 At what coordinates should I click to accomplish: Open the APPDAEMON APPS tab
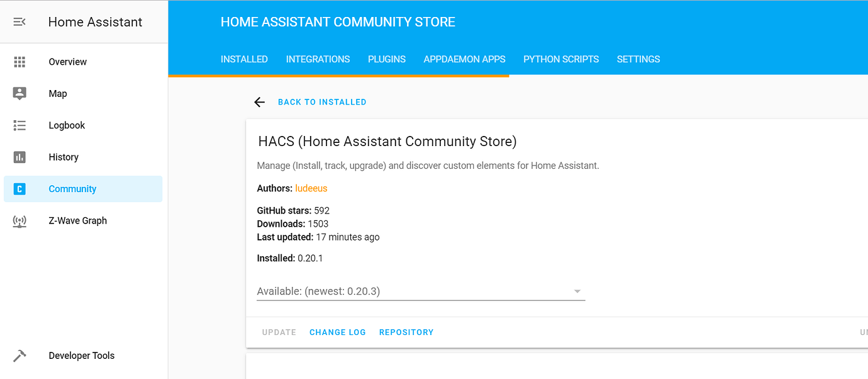coord(464,59)
